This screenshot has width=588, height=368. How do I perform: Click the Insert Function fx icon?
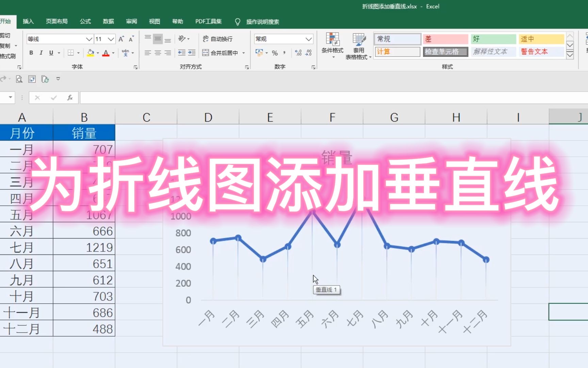(70, 97)
